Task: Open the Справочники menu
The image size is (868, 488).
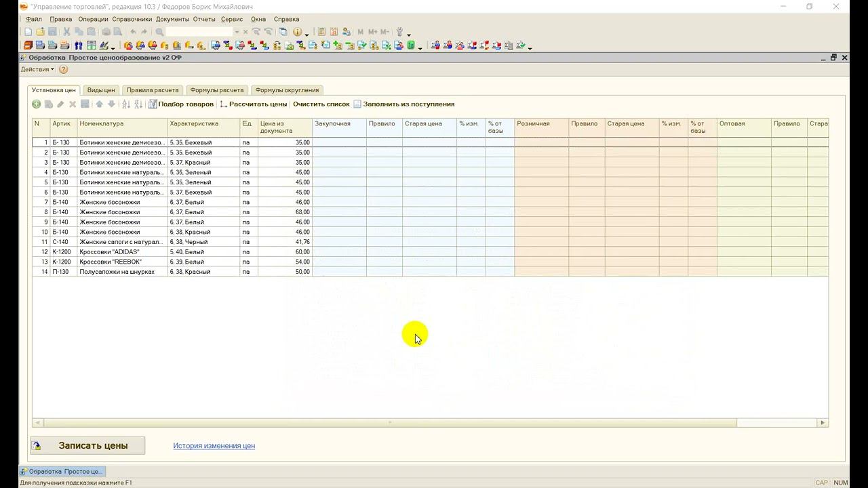Action: [132, 19]
